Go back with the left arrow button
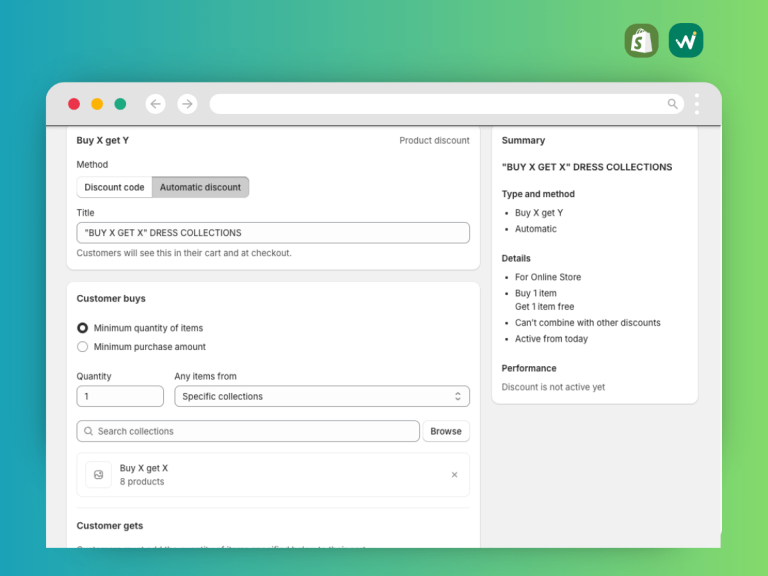This screenshot has width=768, height=576. pos(155,104)
